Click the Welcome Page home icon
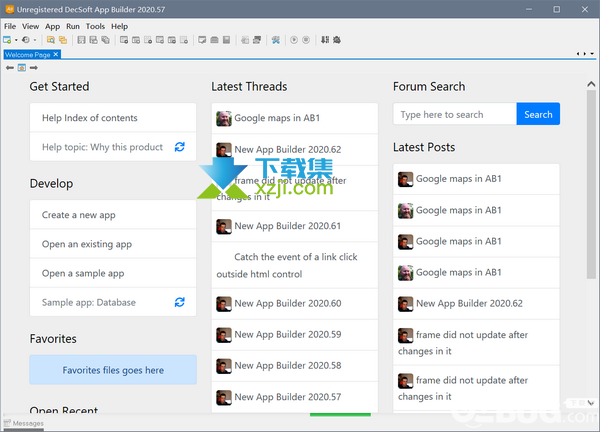This screenshot has width=600, height=432. pyautogui.click(x=22, y=68)
